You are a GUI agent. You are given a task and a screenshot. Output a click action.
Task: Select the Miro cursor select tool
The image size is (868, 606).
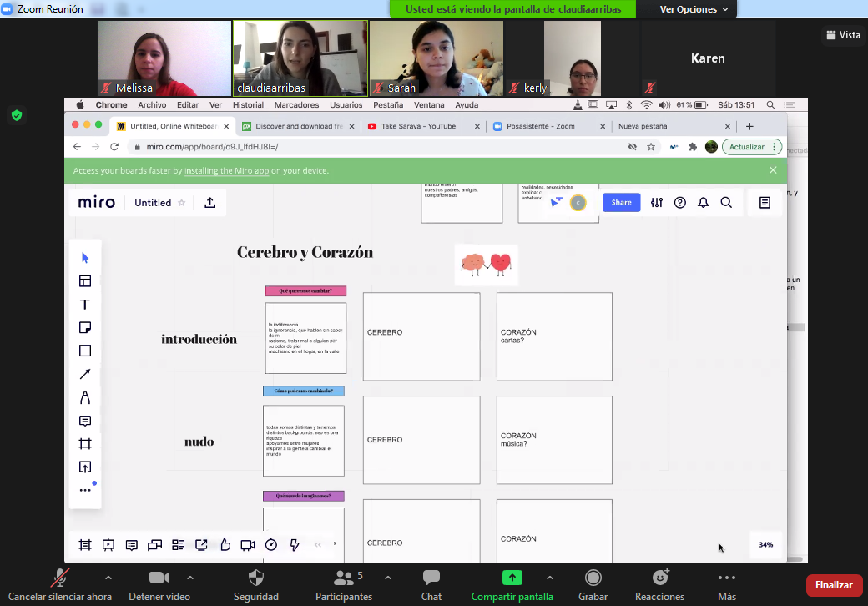click(x=84, y=258)
